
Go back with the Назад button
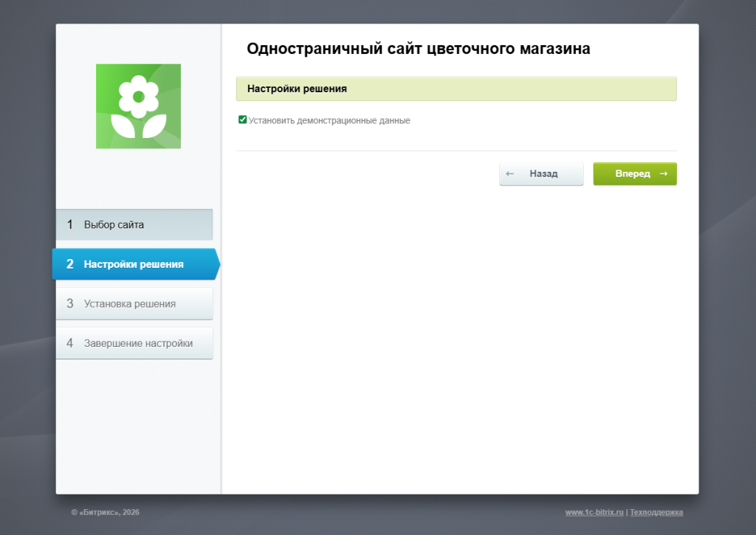point(541,174)
